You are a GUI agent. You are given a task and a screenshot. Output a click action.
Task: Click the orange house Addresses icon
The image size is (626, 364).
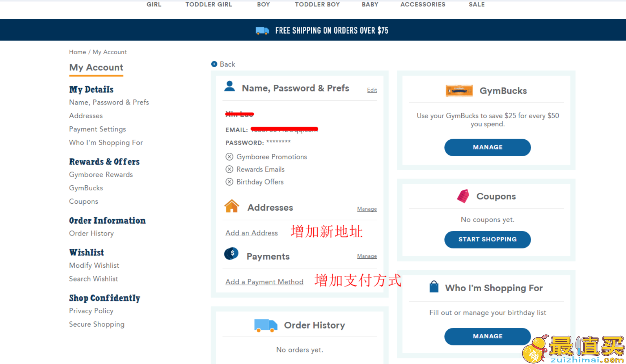click(x=232, y=206)
